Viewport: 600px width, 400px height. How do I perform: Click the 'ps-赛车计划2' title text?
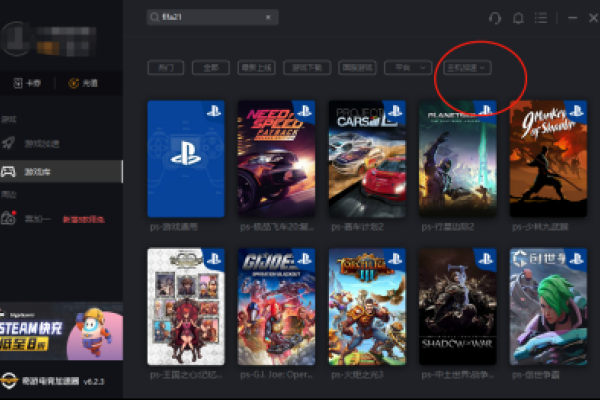[357, 227]
